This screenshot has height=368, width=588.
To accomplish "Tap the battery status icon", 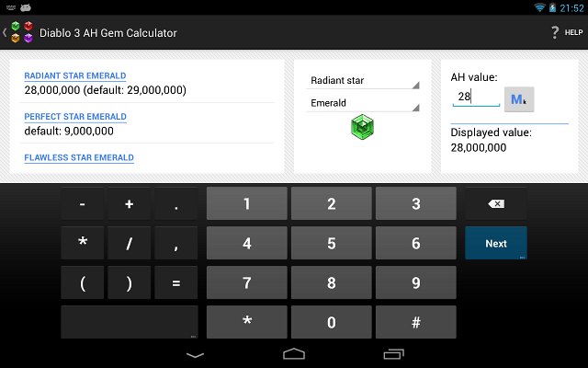I will coord(552,7).
